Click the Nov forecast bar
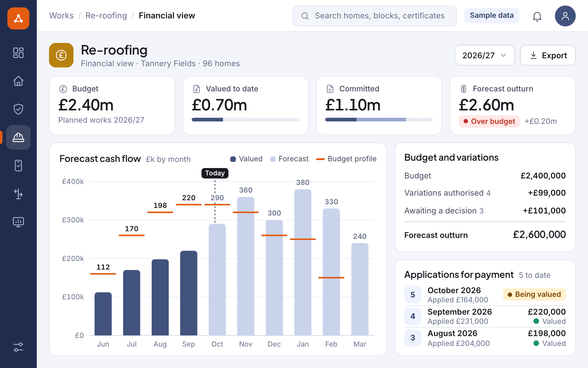Image resolution: width=588 pixels, height=368 pixels. pyautogui.click(x=246, y=266)
